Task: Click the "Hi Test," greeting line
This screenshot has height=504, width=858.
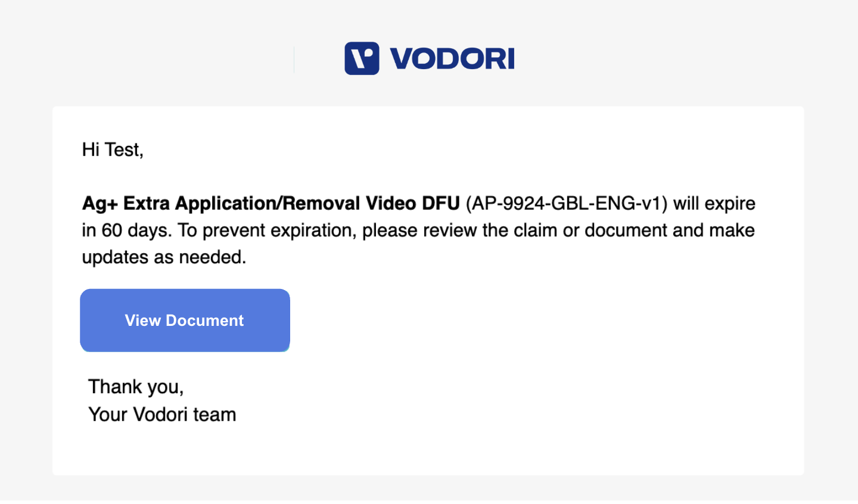Action: (x=113, y=150)
